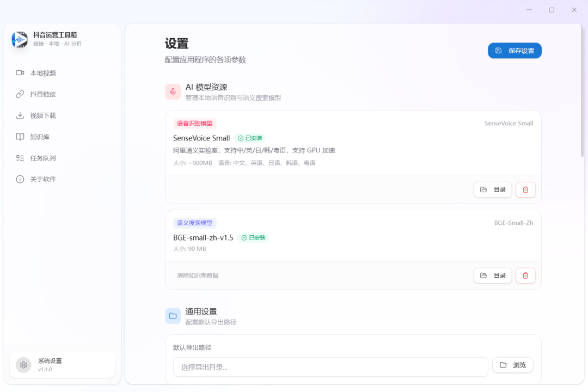
Task: Click the folder icon beside 通用设置
Action: tap(173, 316)
